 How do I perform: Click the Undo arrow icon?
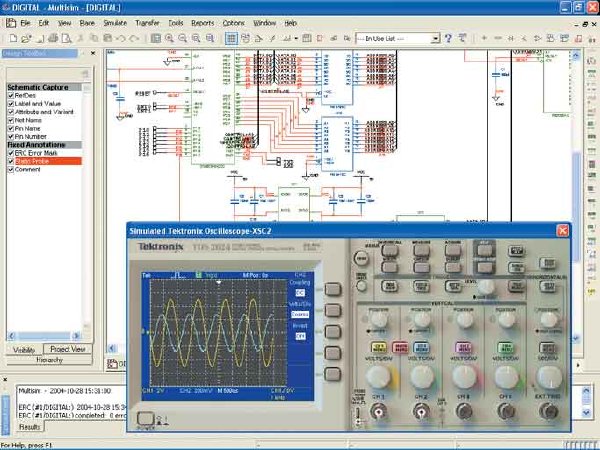121,38
